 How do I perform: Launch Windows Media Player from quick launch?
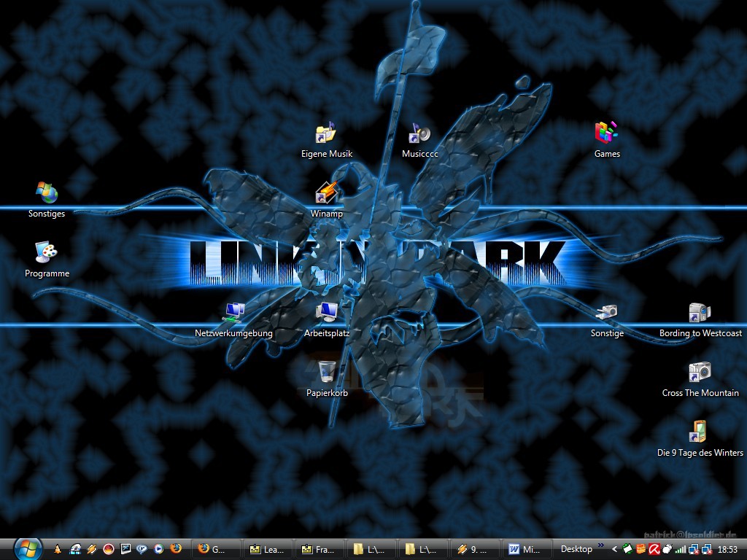pyautogui.click(x=158, y=549)
